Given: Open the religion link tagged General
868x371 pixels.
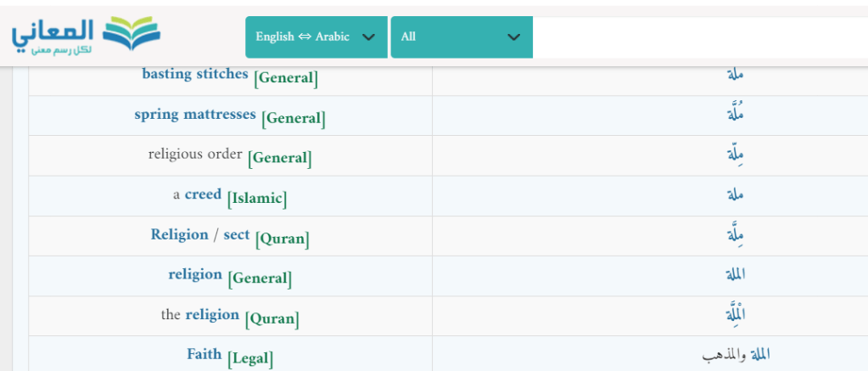Looking at the screenshot, I should click(x=195, y=274).
